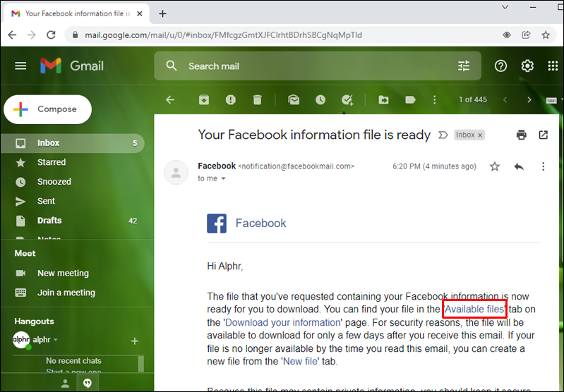This screenshot has height=392, width=564.
Task: Open the Gmail main menu hamburger
Action: tap(20, 66)
